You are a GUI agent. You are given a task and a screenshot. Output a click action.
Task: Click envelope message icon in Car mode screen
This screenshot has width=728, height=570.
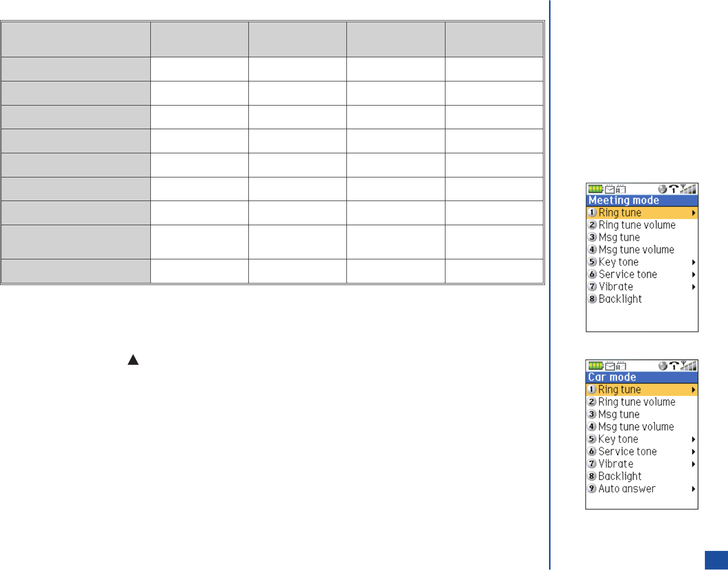tap(609, 366)
